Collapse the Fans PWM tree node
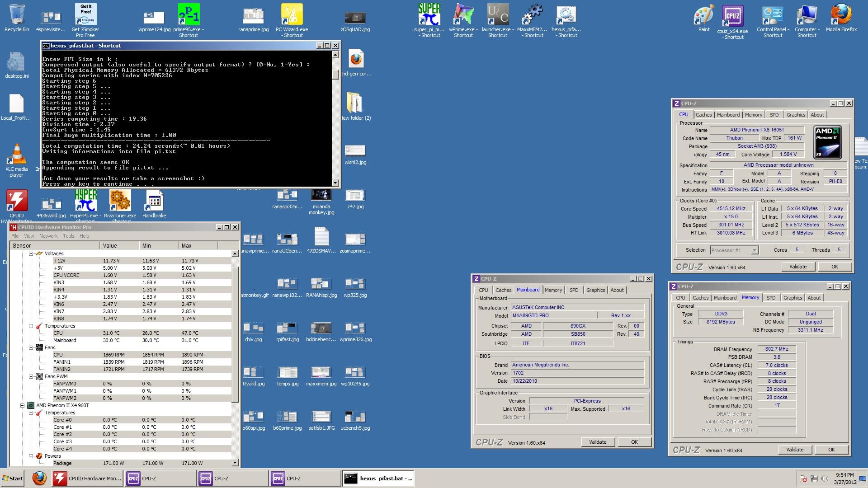This screenshot has width=868, height=488. [31, 376]
